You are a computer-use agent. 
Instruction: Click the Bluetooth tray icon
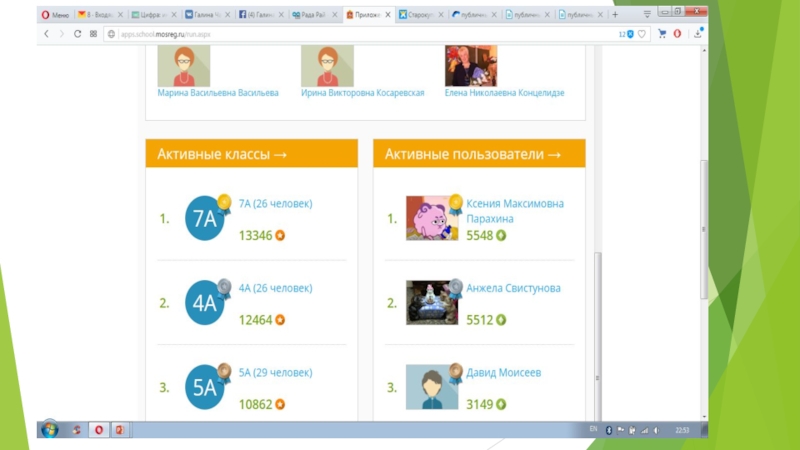[609, 431]
